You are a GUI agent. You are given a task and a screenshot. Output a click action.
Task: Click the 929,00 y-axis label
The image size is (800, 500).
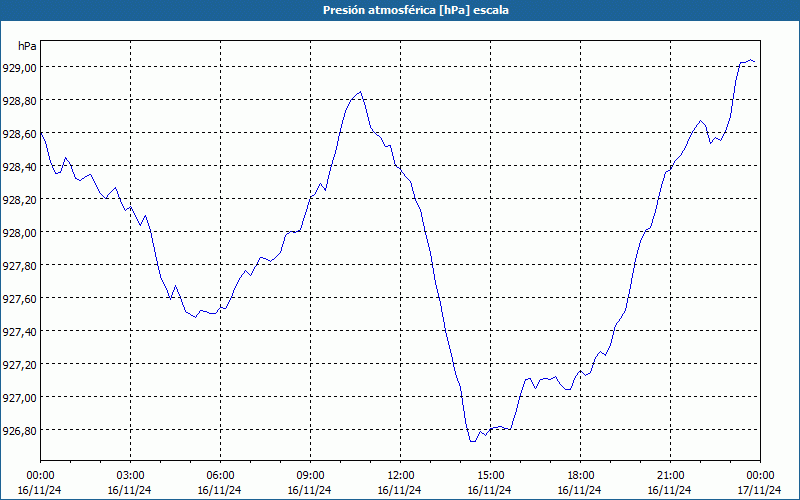pyautogui.click(x=20, y=68)
